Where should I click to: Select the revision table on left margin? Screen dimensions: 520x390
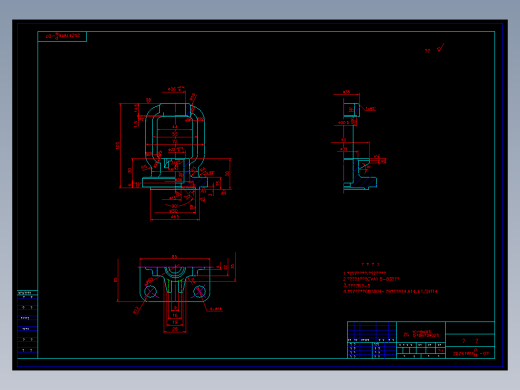(x=27, y=324)
